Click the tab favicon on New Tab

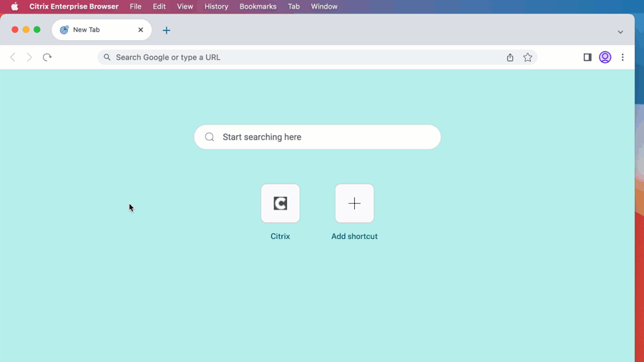pyautogui.click(x=64, y=30)
